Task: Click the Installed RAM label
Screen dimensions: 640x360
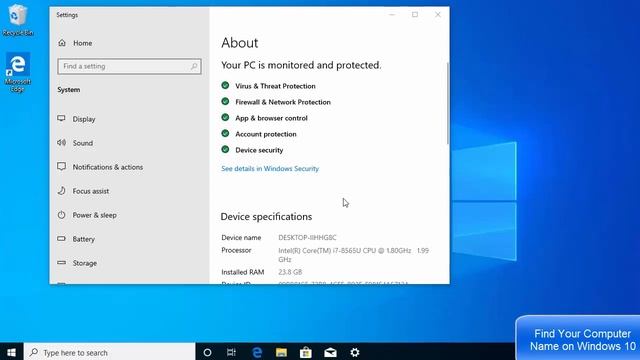Action: click(242, 272)
